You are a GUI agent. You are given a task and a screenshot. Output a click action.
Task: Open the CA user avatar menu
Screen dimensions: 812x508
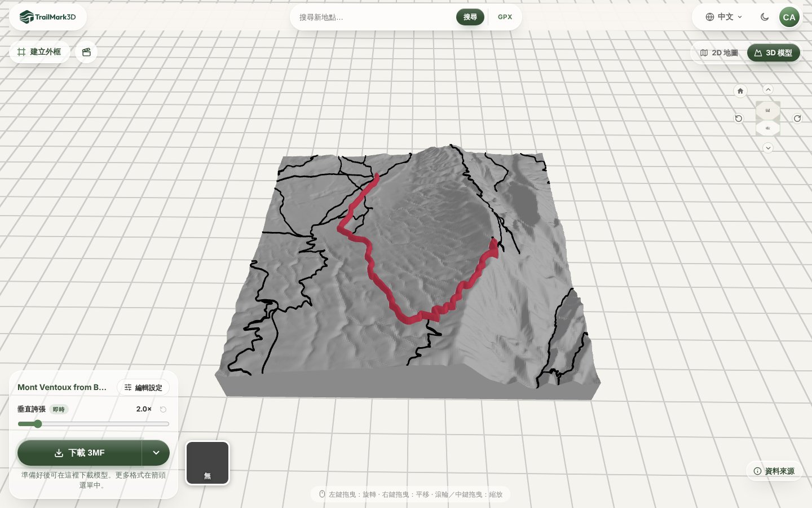click(x=789, y=17)
